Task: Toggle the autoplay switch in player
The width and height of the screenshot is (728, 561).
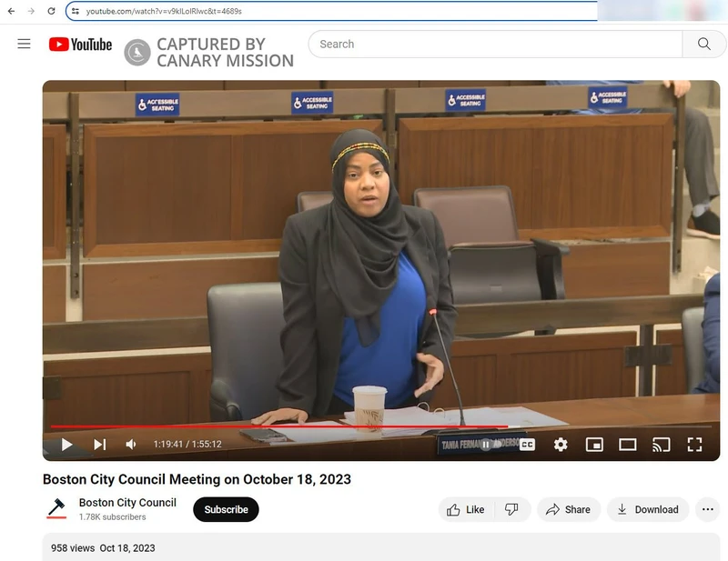Action: 490,445
